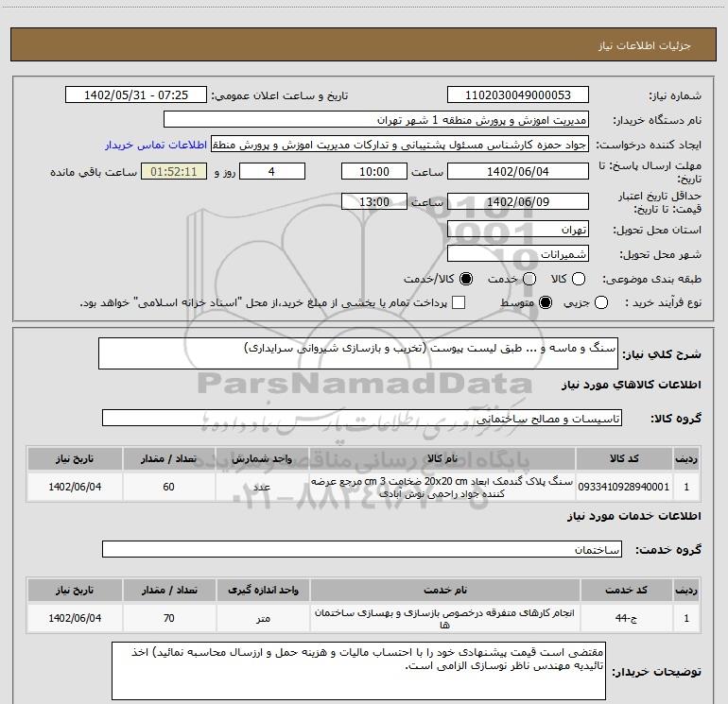Click the واحد اندازه گیری column header
This screenshot has width=728, height=704.
tap(263, 590)
